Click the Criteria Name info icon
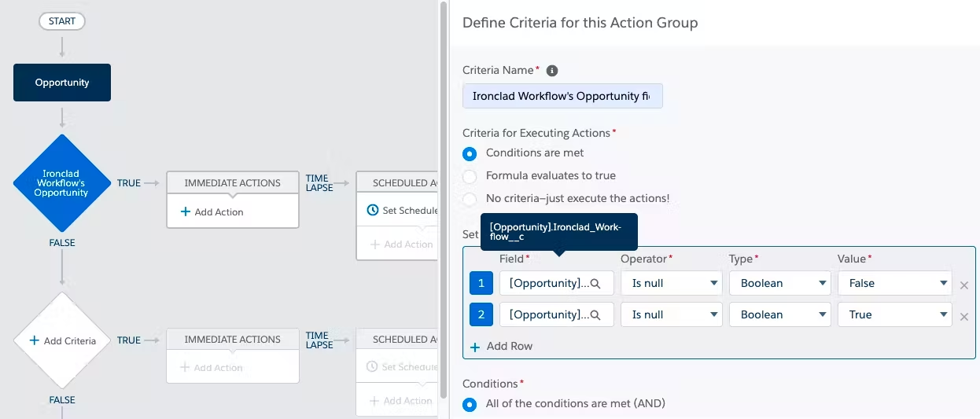The height and width of the screenshot is (419, 980). [552, 71]
